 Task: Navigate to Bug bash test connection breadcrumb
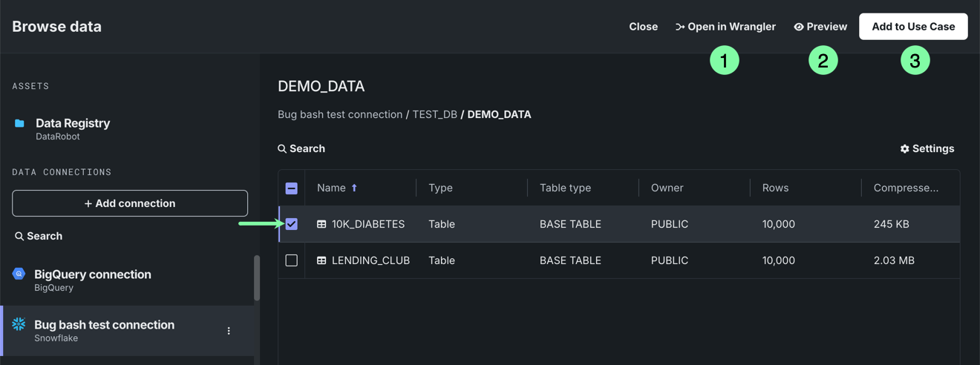click(x=340, y=114)
